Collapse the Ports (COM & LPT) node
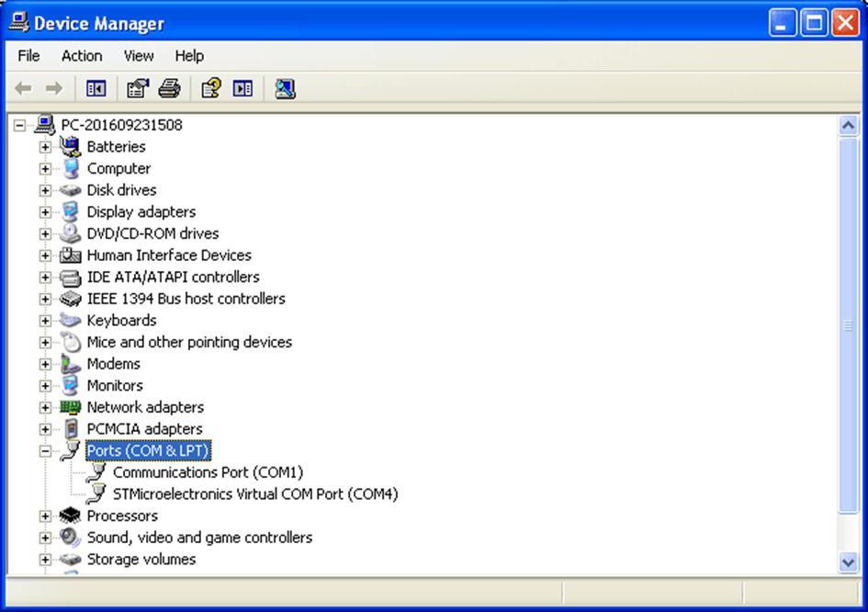 pyautogui.click(x=45, y=451)
